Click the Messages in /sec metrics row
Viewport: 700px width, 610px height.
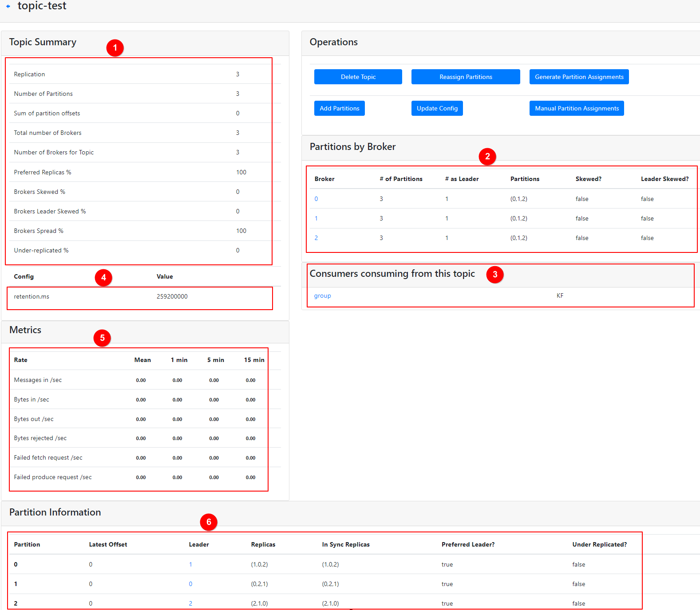38,380
